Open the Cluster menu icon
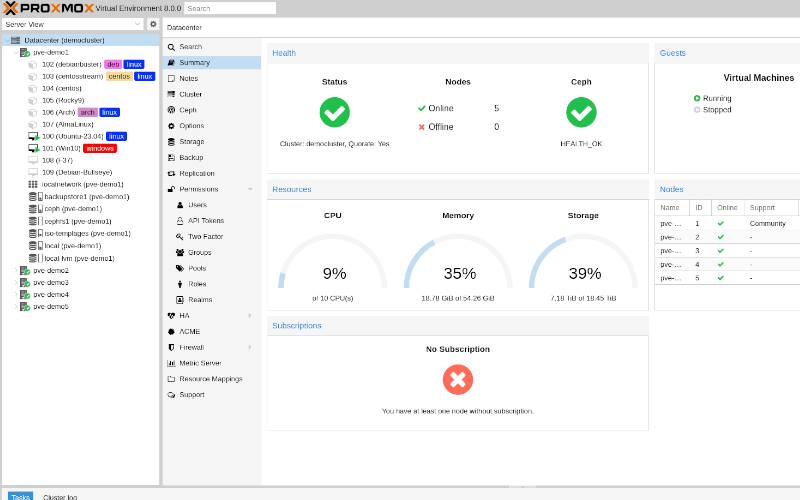 [x=171, y=94]
